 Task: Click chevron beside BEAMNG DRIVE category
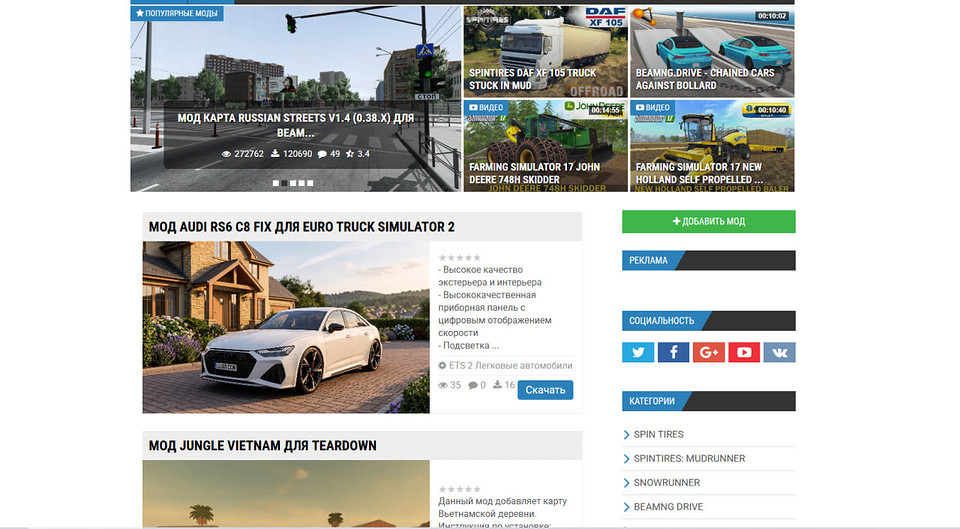(x=626, y=507)
